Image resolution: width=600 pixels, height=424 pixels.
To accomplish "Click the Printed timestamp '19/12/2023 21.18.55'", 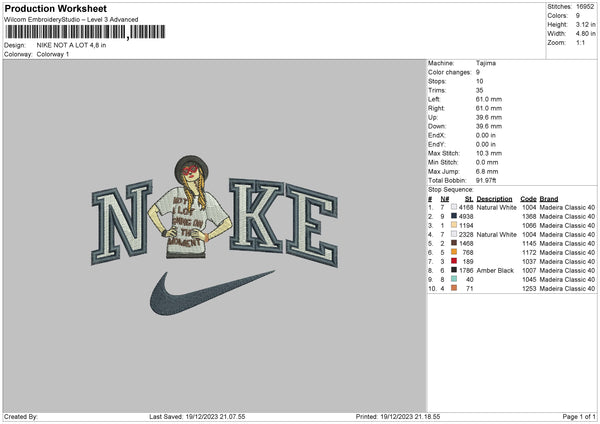I will (x=410, y=416).
